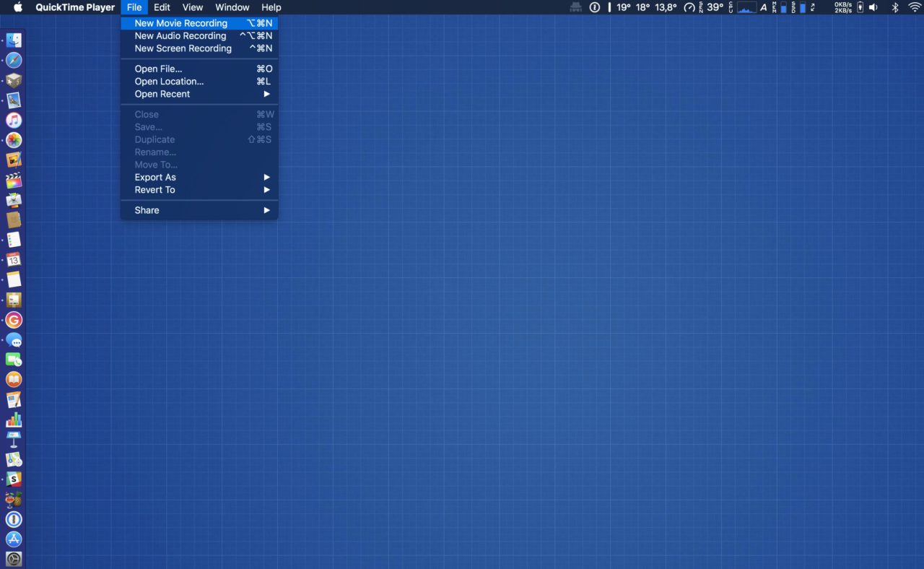Close the open File menu
The image size is (924, 569).
tap(134, 7)
